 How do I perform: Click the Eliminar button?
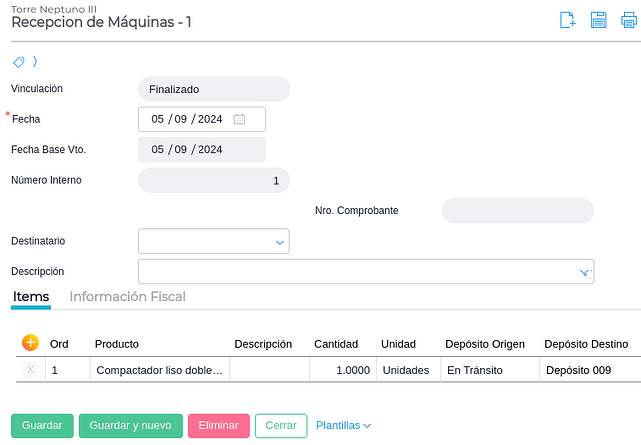tap(218, 425)
